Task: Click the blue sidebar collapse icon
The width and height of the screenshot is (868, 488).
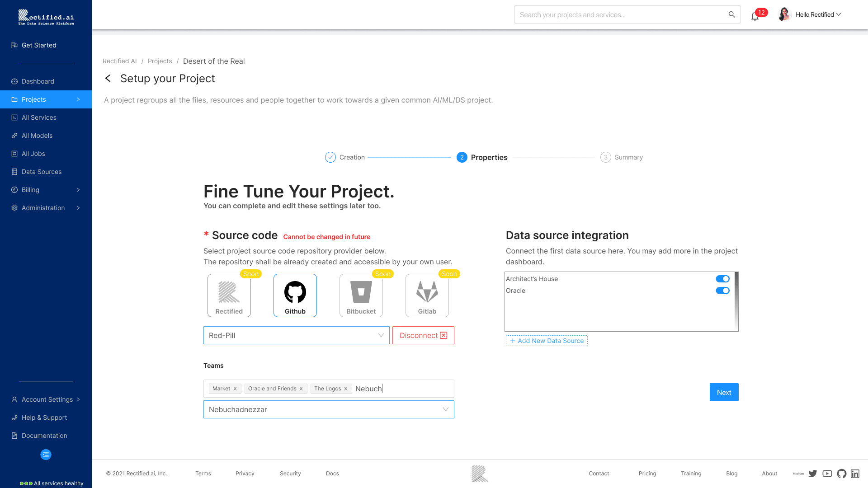Action: pos(46,455)
